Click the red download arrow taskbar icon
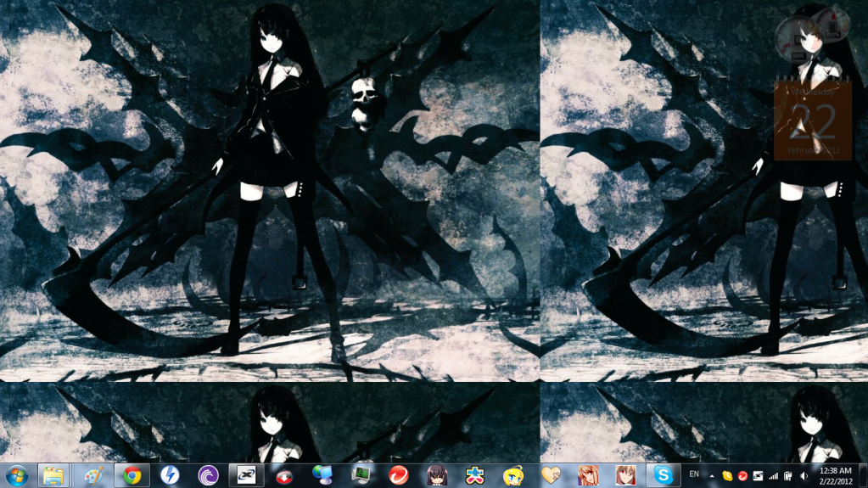Screen dimensions: 868x488 tap(284, 475)
